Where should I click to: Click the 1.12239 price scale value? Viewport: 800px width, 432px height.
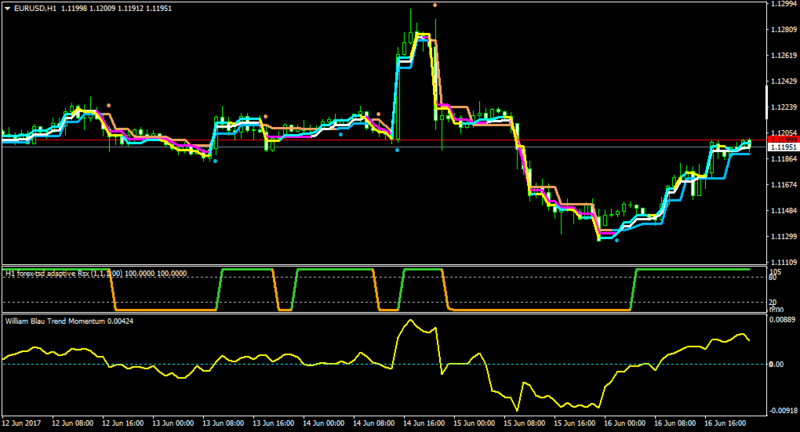[784, 107]
